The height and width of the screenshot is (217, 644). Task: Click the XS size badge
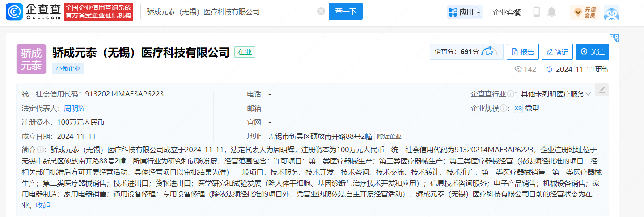click(518, 108)
